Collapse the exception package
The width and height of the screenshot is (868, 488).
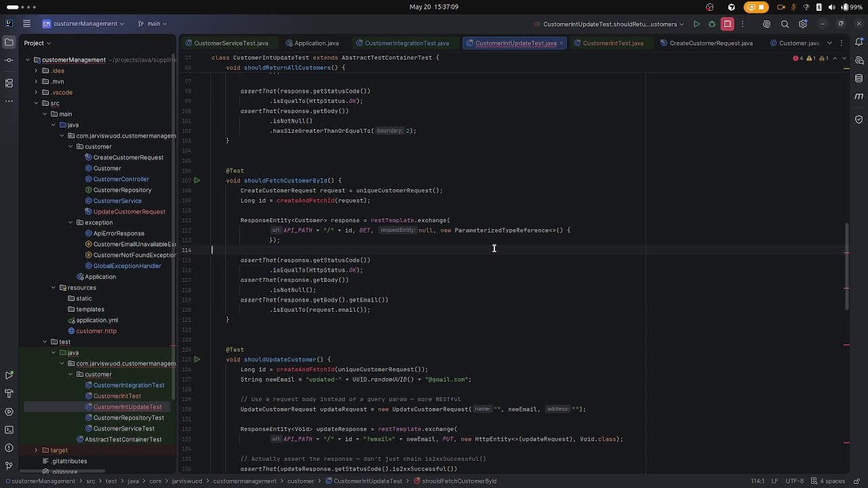(x=71, y=222)
